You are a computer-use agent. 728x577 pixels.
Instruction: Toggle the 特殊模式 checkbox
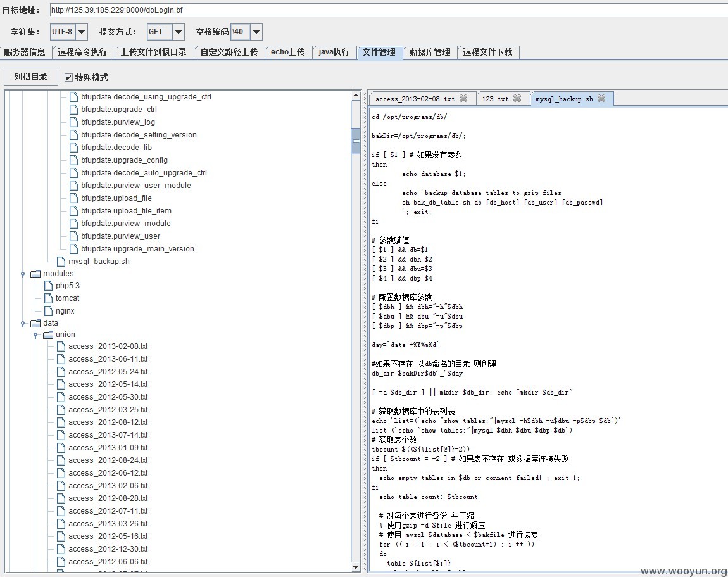pyautogui.click(x=68, y=77)
